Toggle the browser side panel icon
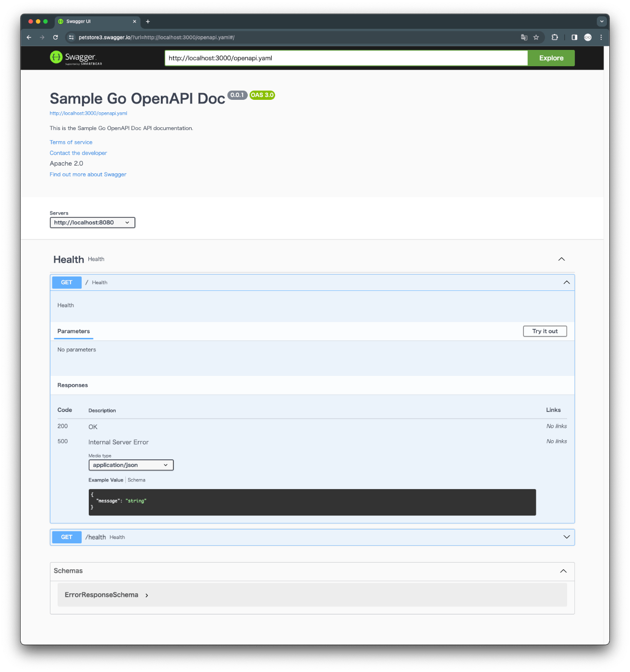 pos(574,37)
